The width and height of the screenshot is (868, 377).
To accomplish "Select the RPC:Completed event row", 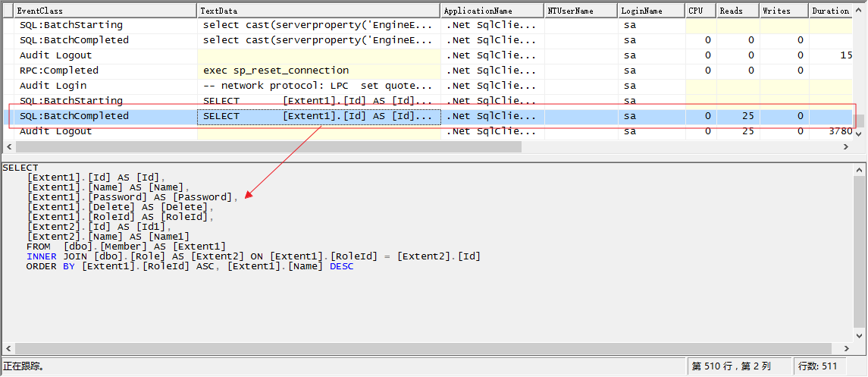I will (428, 71).
